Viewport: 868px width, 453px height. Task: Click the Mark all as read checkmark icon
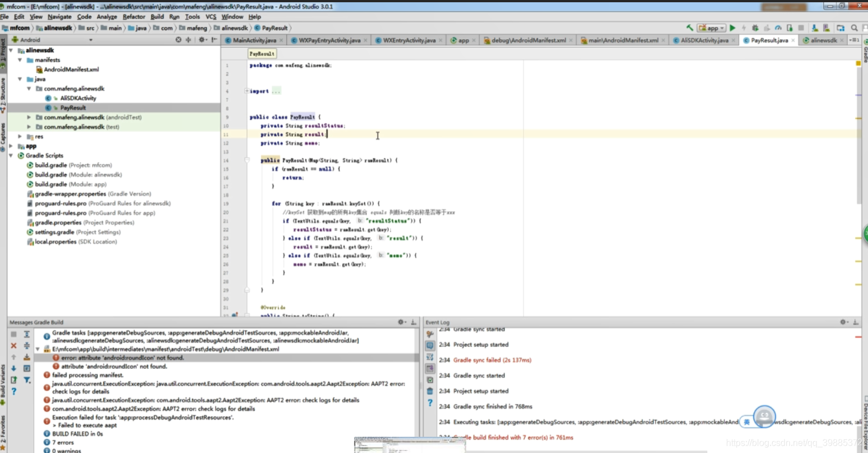(430, 380)
